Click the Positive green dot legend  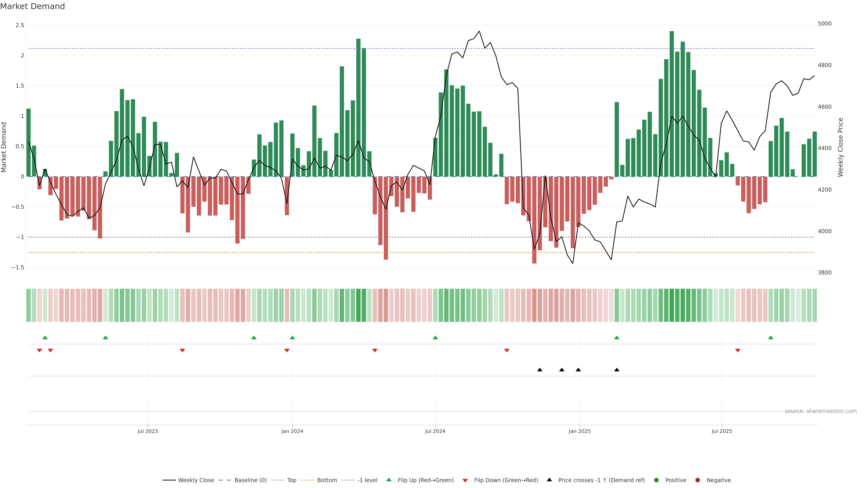pyautogui.click(x=656, y=480)
